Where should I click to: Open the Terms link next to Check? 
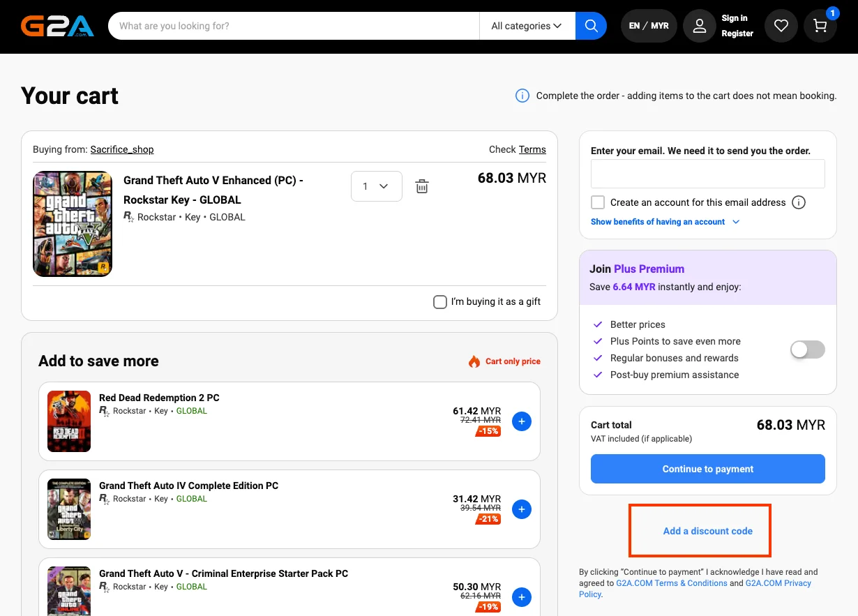click(532, 149)
